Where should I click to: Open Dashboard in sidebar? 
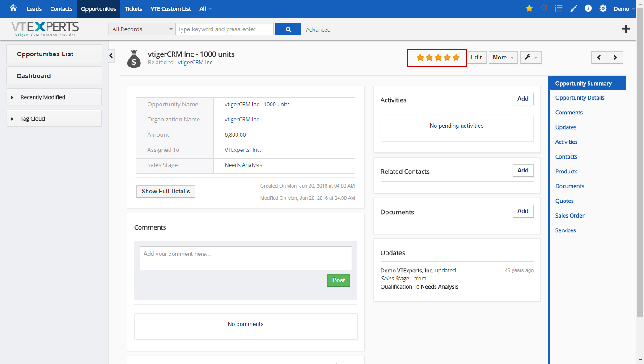[x=54, y=75]
